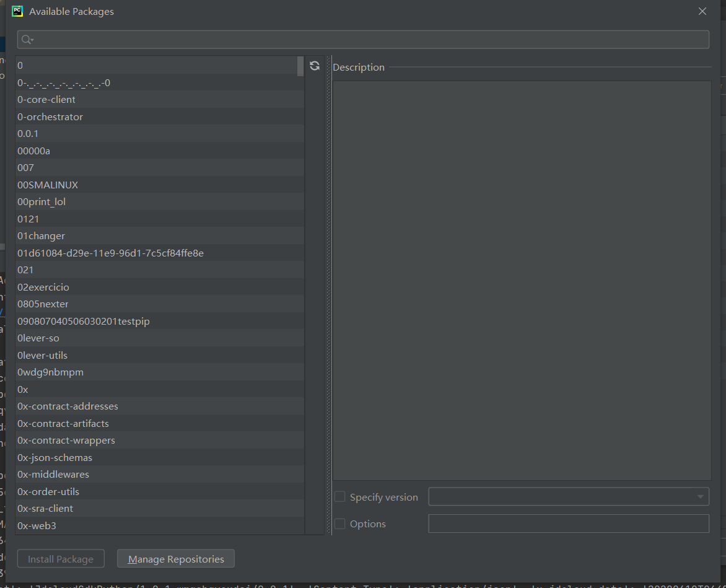Enable the Specify version checkbox
The width and height of the screenshot is (726, 588).
[x=339, y=496]
